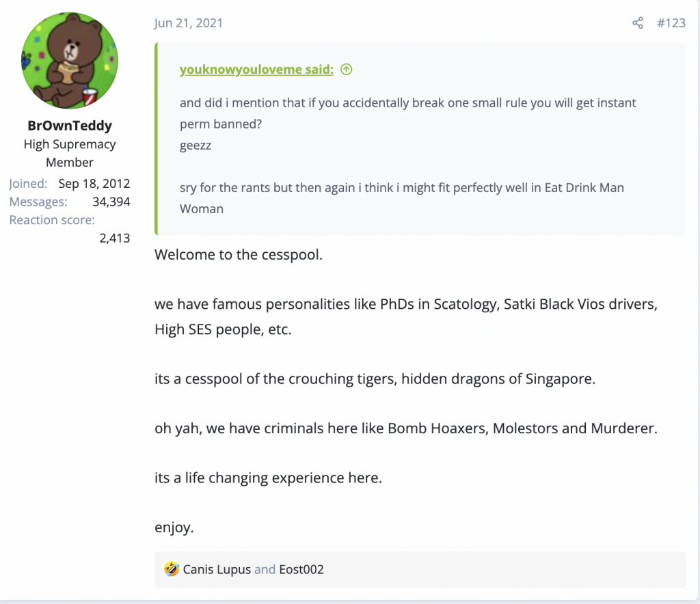Jump to original post via quote arrow icon
Viewport: 700px width, 604px height.
347,69
